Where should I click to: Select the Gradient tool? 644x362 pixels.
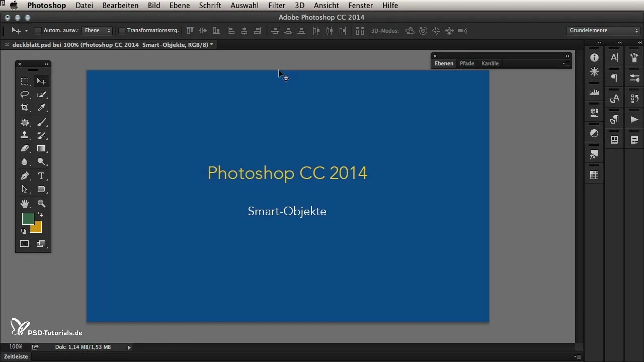[41, 148]
